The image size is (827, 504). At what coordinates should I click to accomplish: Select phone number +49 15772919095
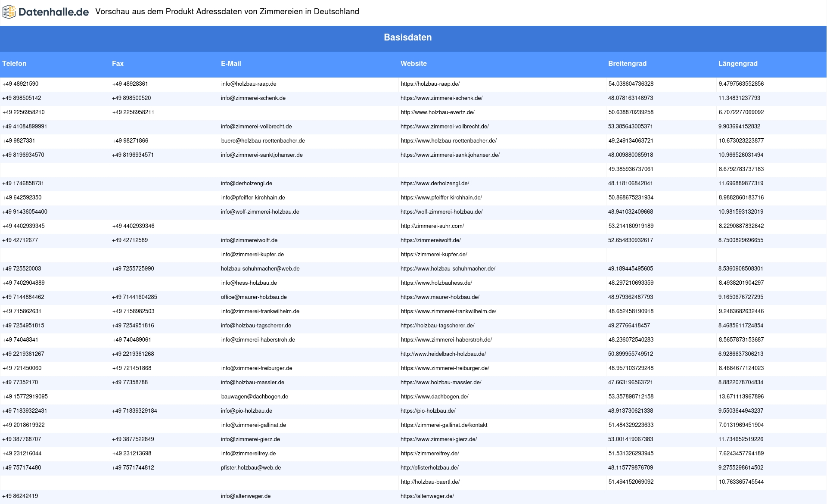tap(25, 397)
